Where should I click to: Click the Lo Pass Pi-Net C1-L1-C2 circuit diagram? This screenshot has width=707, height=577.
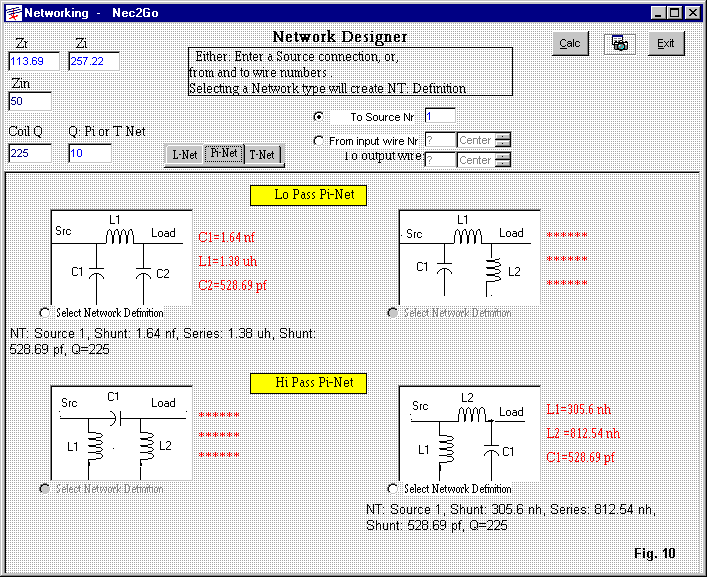120,256
